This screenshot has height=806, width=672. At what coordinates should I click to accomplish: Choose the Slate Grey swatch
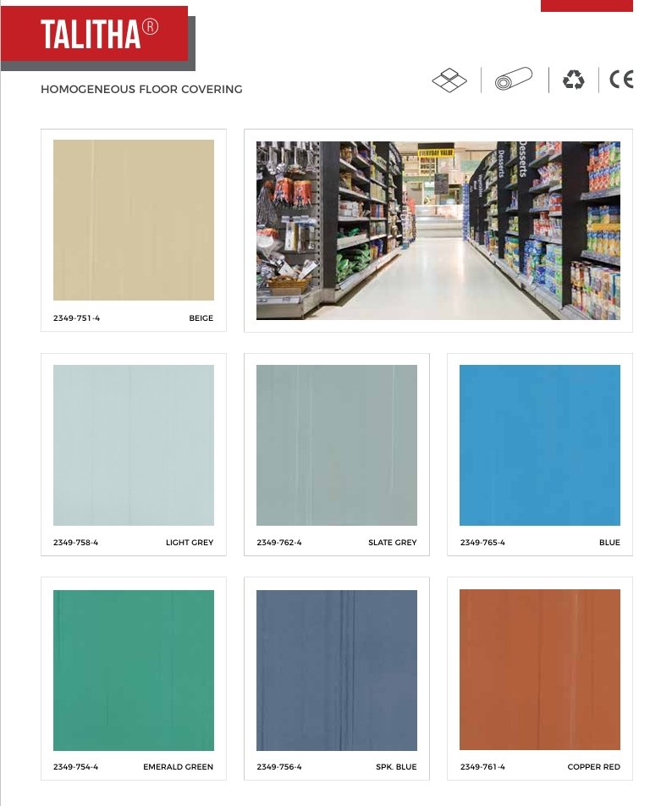point(337,445)
